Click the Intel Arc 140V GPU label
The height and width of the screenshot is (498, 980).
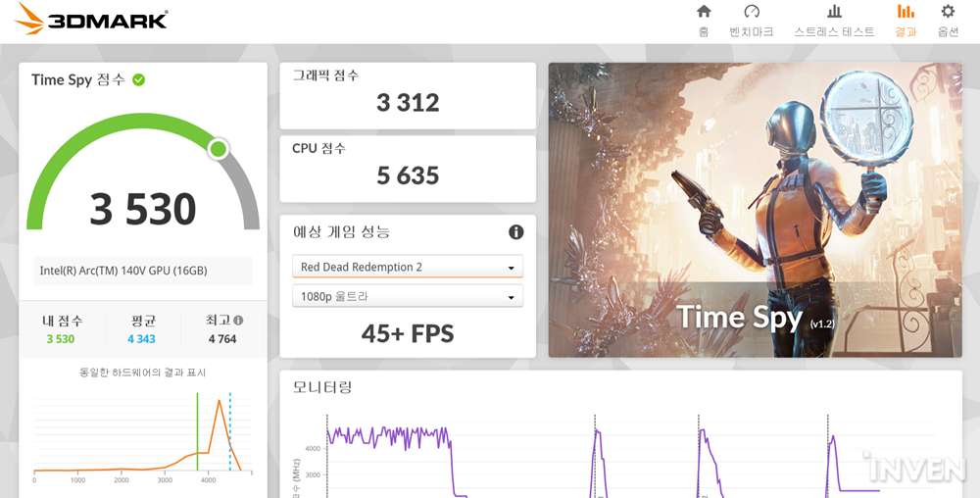(143, 271)
